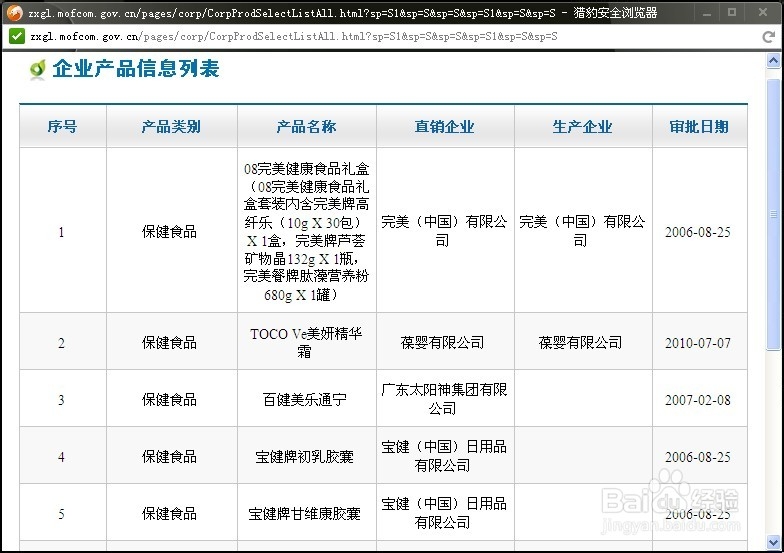The image size is (784, 553).
Task: Minimize the browser window
Action: coord(706,13)
